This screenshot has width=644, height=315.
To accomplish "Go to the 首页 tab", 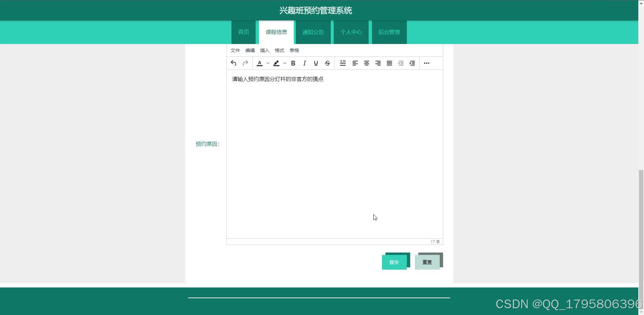I will pos(244,32).
